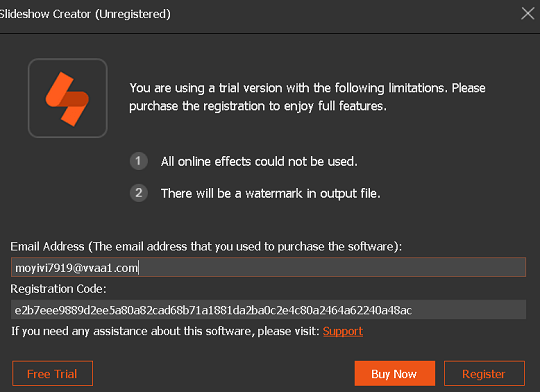Submit registration with the Register button

point(484,373)
